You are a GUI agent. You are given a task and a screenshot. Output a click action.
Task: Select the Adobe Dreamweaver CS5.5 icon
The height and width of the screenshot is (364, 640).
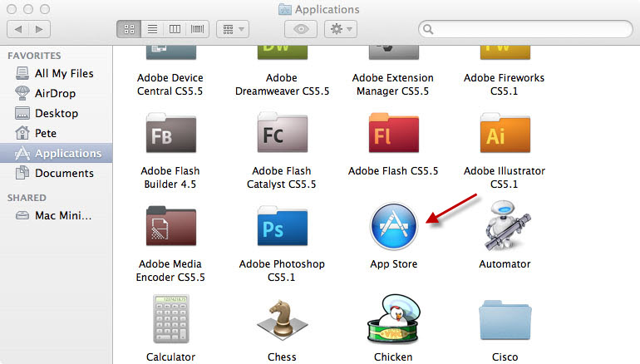[x=283, y=52]
